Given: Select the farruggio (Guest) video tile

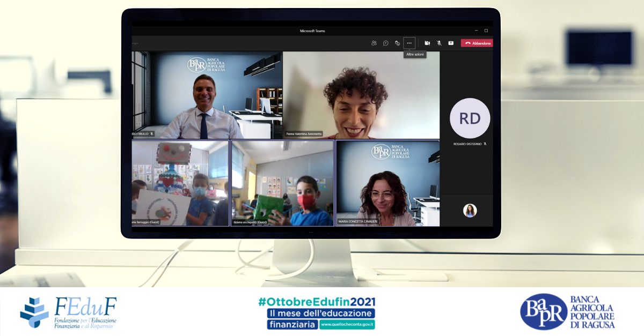Looking at the screenshot, I should click(180, 183).
